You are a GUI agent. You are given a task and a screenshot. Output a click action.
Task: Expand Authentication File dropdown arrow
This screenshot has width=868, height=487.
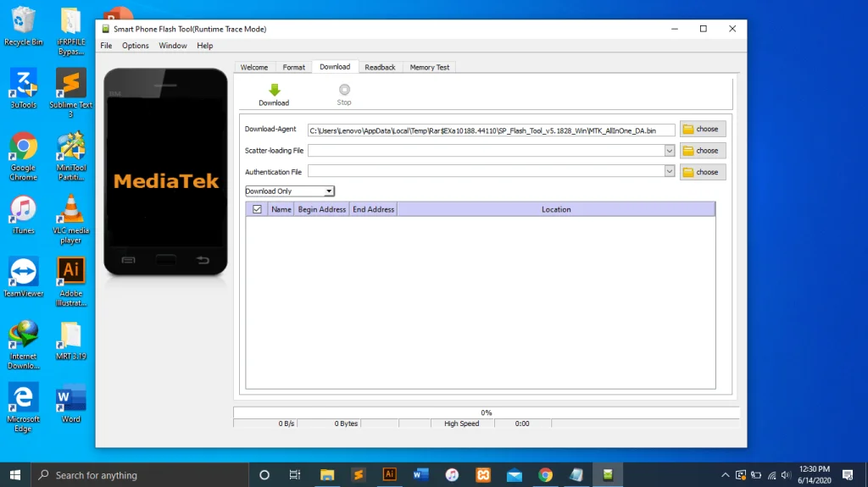point(670,172)
